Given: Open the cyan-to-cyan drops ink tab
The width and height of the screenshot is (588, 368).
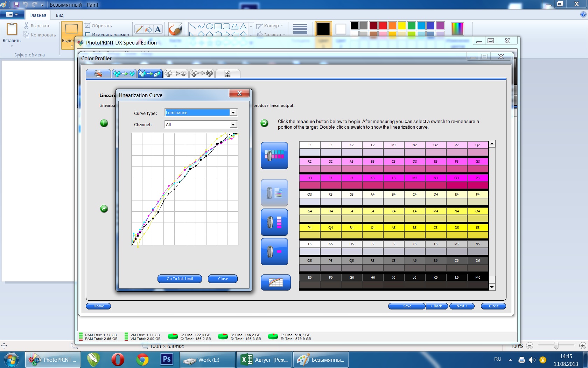Looking at the screenshot, I should pyautogui.click(x=124, y=73).
